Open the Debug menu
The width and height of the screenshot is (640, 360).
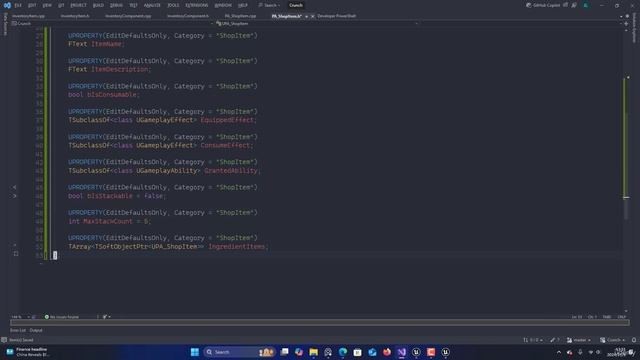pyautogui.click(x=116, y=5)
